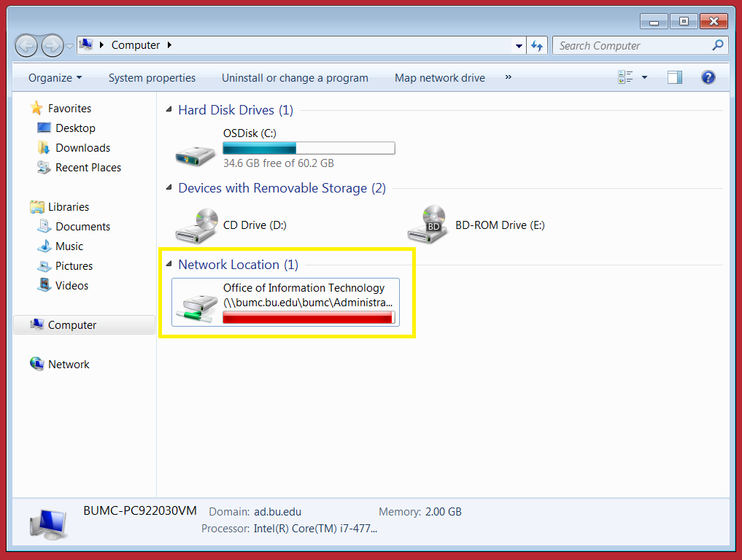Screen dimensions: 742x560
Task: Go forward with the Forward arrow button
Action: point(52,46)
